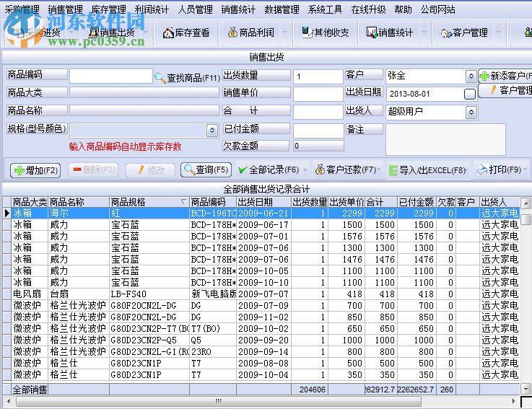Click the table's vertical scrollbar down arrow
Viewport: 532px width, 409px height.
click(x=526, y=389)
